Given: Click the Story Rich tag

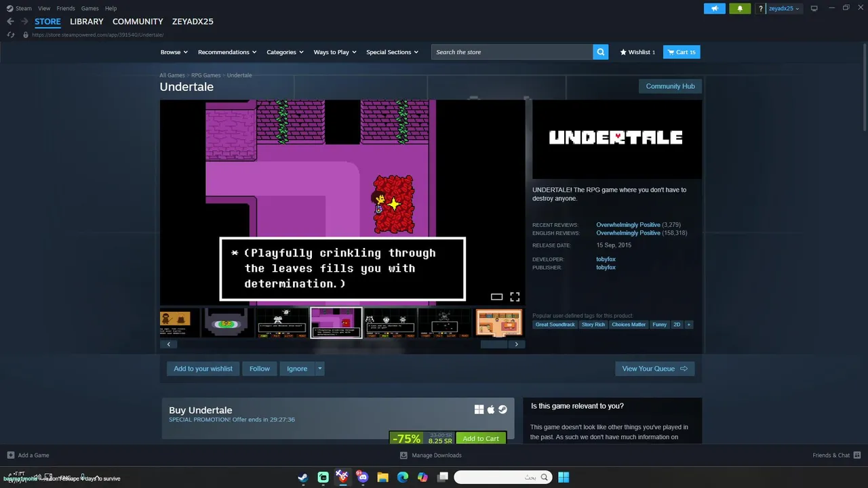Looking at the screenshot, I should [593, 325].
